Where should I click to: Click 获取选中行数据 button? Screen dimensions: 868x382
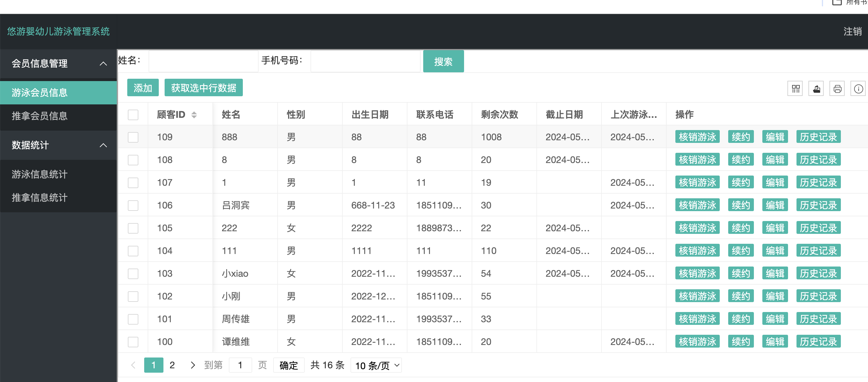click(x=203, y=88)
